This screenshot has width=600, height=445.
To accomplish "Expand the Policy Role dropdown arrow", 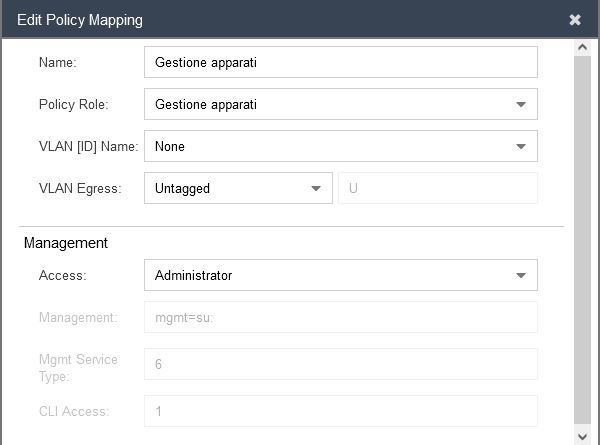I will [521, 104].
